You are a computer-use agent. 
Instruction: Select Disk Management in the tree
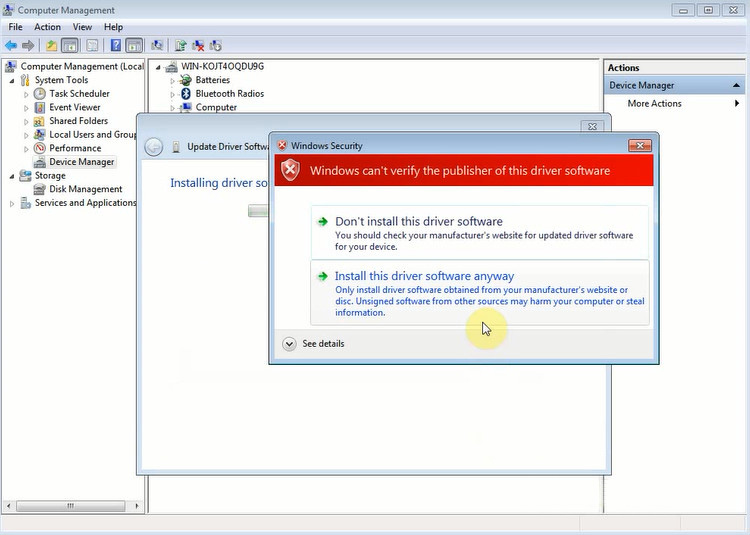click(86, 189)
